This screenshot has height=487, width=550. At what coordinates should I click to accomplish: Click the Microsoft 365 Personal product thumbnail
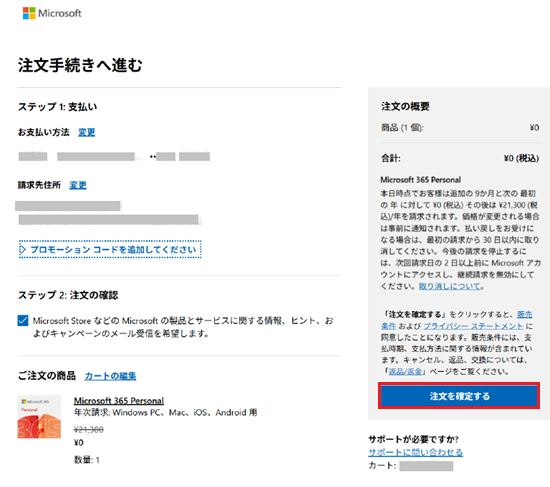tap(39, 417)
